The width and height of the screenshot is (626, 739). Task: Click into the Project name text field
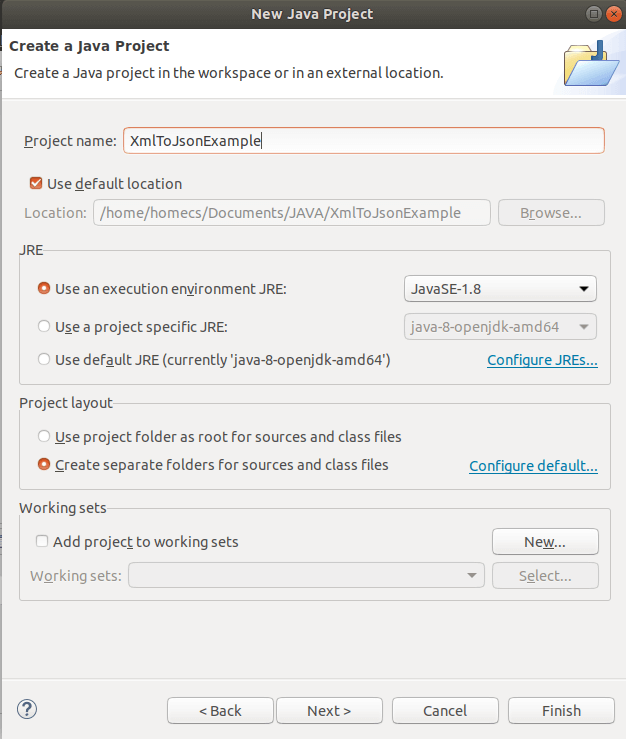point(364,141)
